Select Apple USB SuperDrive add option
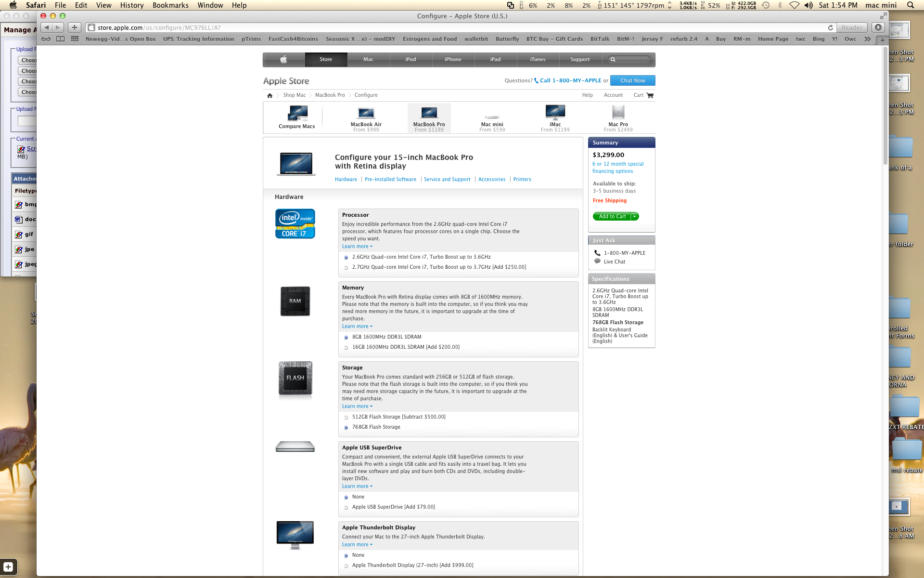Image resolution: width=924 pixels, height=578 pixels. point(346,508)
